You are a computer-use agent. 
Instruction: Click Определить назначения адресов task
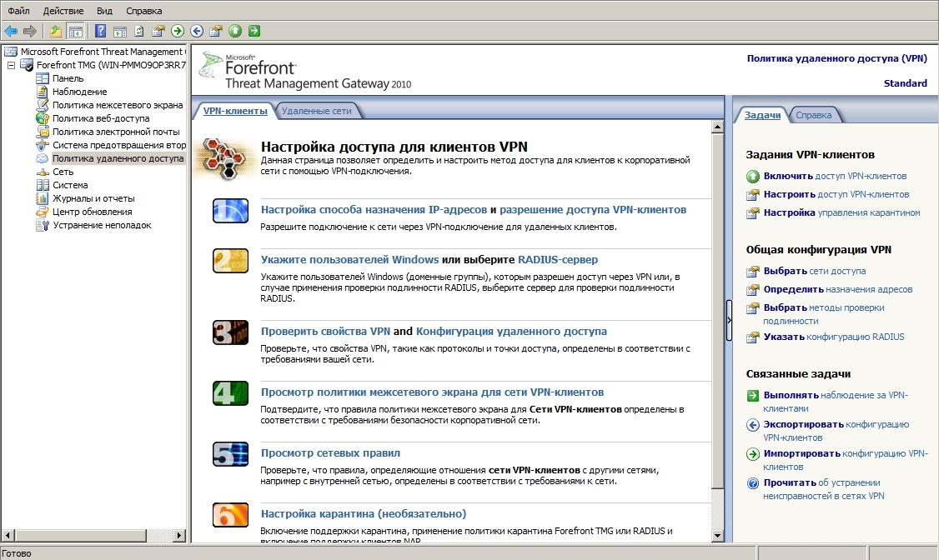[838, 289]
